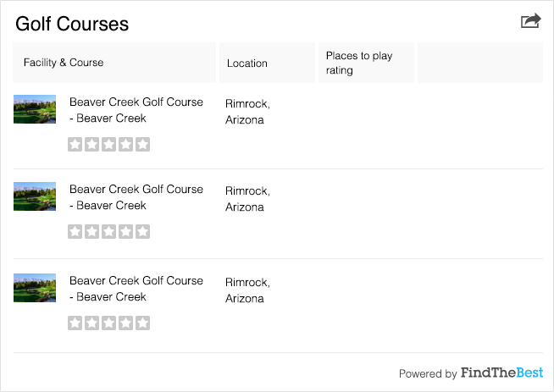
Task: Click fifth star of the third course rating
Action: point(142,323)
